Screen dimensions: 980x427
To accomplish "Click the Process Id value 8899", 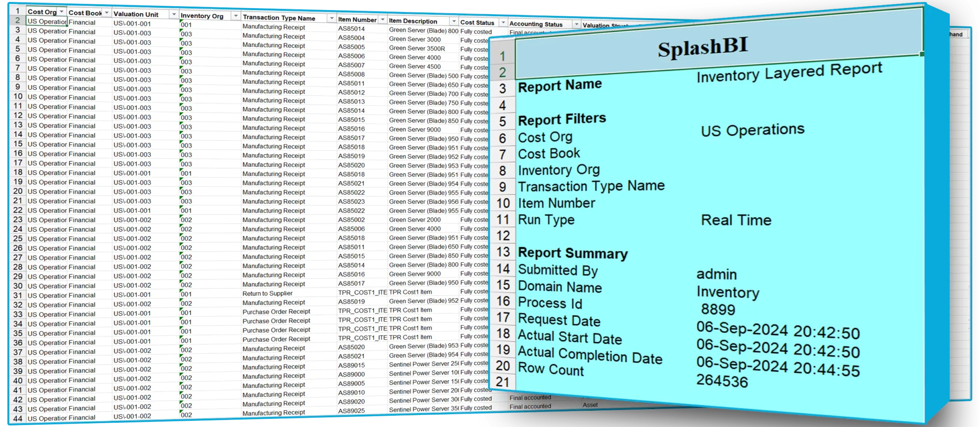I will 718,309.
